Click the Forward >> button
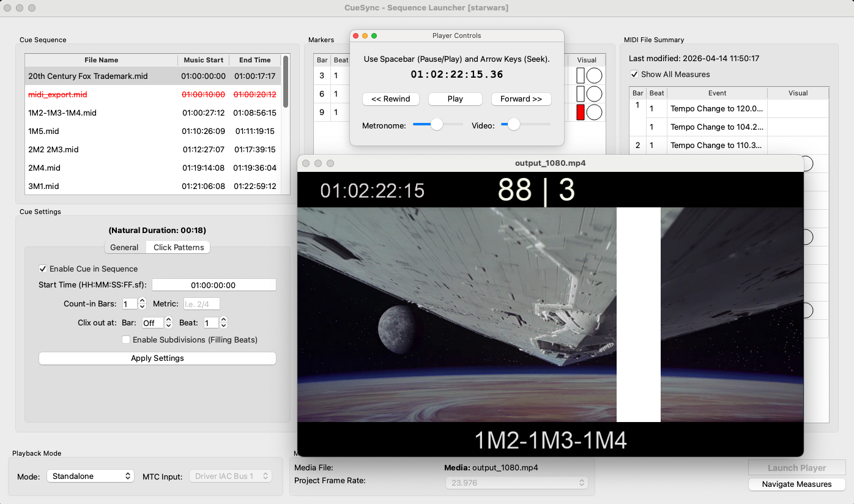Image resolution: width=854 pixels, height=504 pixels. [521, 99]
